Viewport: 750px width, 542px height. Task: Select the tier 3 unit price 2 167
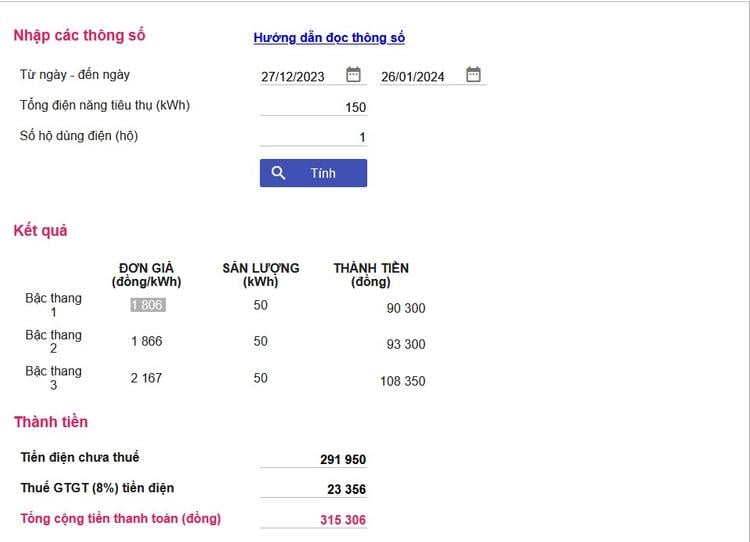(x=146, y=378)
